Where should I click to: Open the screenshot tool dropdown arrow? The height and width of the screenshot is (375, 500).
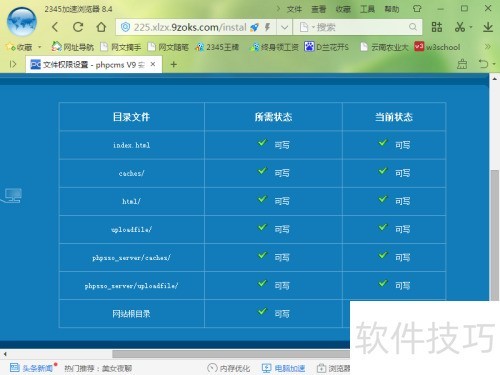click(471, 27)
